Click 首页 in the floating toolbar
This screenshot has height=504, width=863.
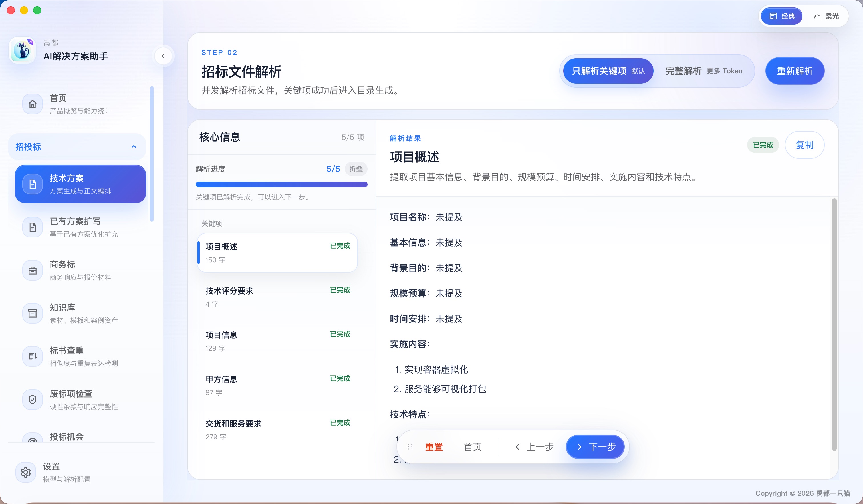click(x=473, y=447)
